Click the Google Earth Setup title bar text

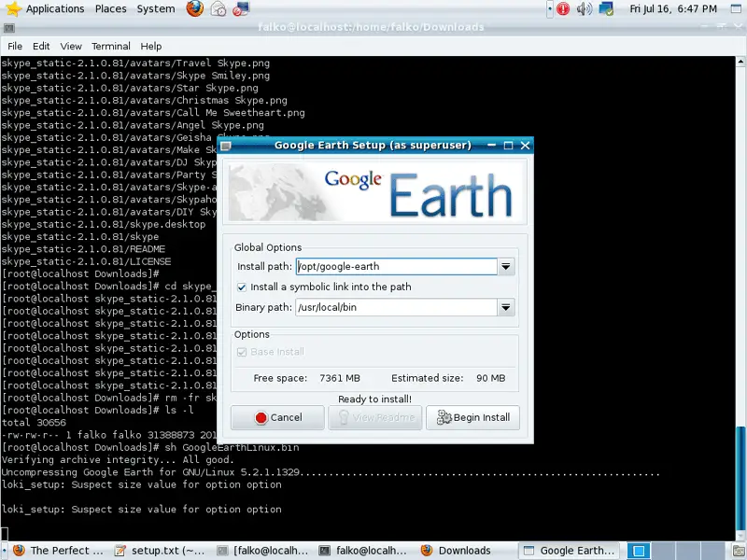pyautogui.click(x=373, y=146)
